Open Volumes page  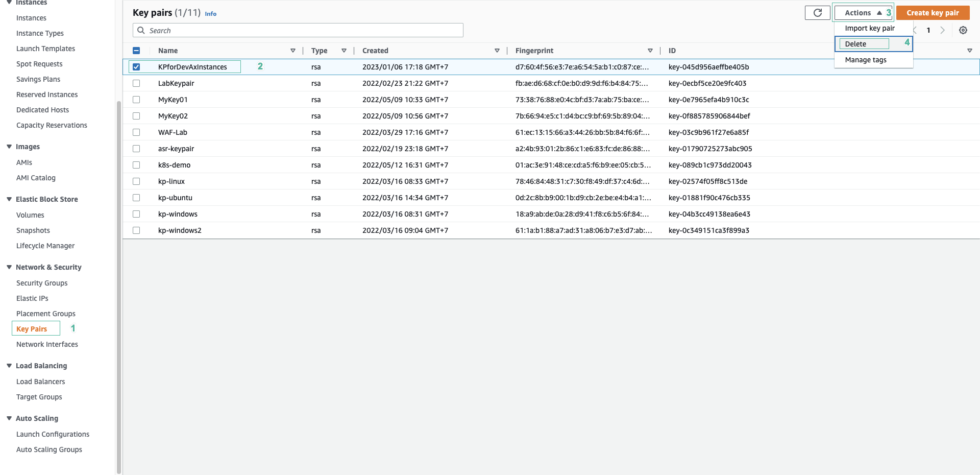coord(30,215)
